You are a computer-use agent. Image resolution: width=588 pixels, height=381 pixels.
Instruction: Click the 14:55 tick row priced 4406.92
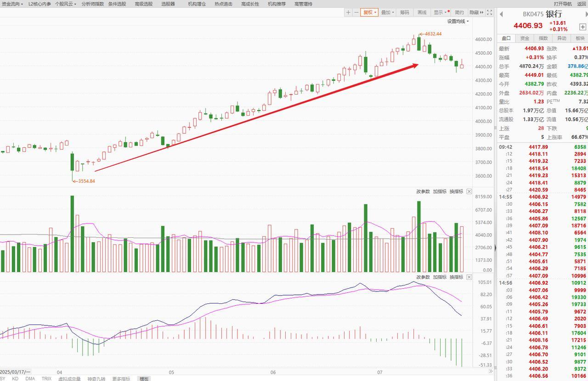[543, 197]
